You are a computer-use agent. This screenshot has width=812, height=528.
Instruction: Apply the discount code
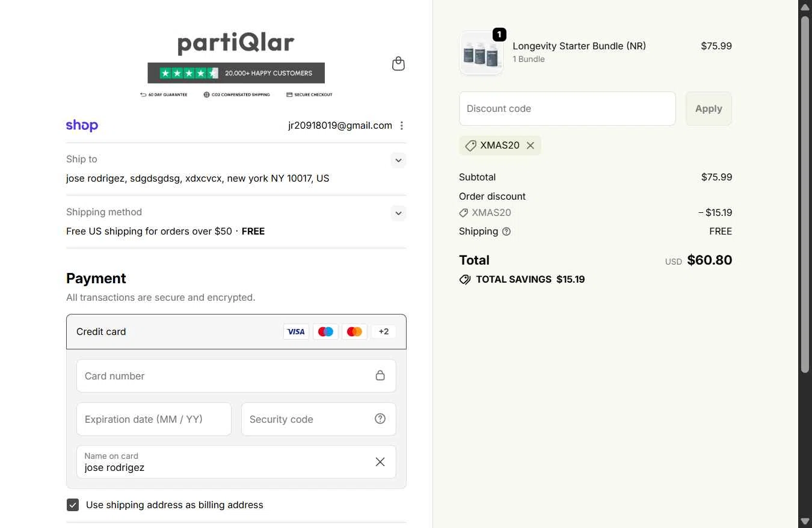(x=709, y=109)
